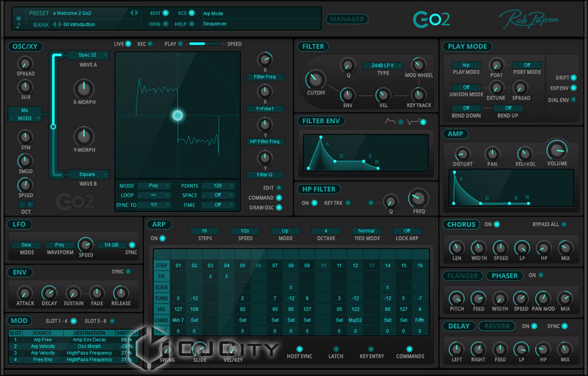Viewport: 588px width, 376px height.
Task: Click the ENV RELEASE knob
Action: [x=121, y=293]
